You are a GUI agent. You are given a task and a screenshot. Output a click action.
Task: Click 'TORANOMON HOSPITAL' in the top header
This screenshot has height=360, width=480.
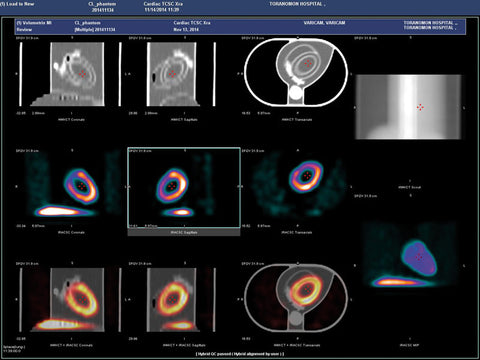point(296,4)
